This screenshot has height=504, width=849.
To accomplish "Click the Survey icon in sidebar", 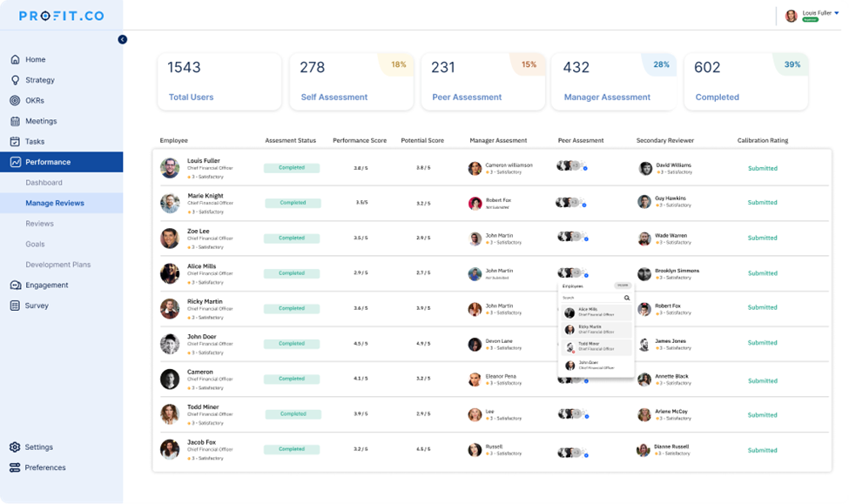I will pyautogui.click(x=15, y=306).
